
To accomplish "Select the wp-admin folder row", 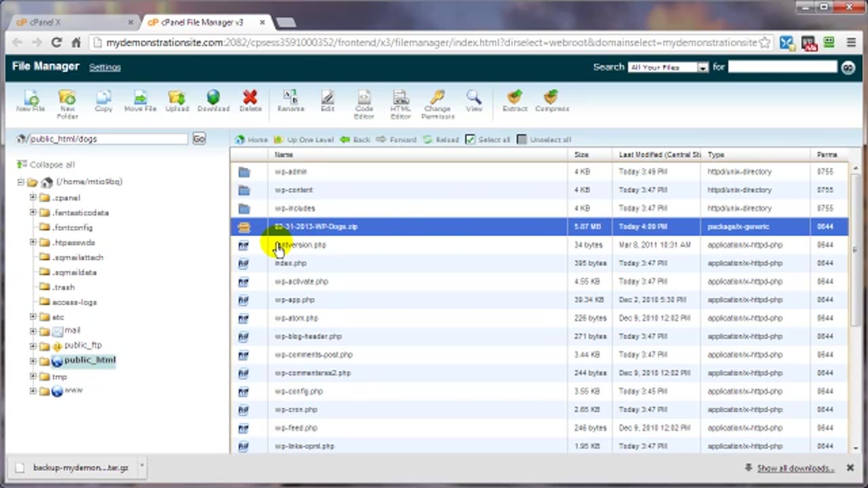I will point(539,172).
